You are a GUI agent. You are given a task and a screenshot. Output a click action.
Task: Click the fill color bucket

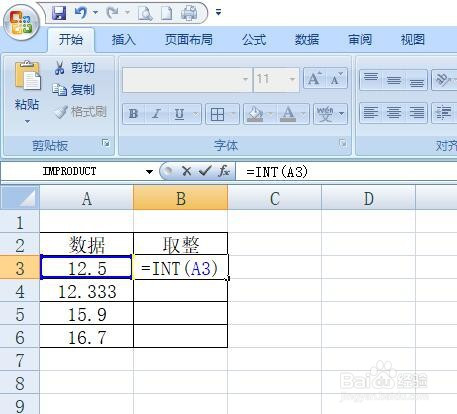255,114
